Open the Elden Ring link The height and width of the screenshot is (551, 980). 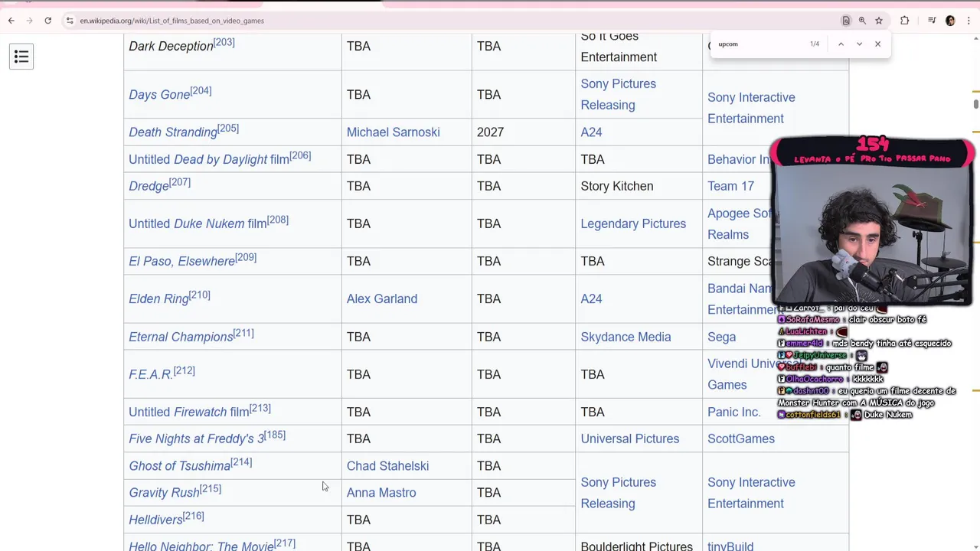point(158,299)
